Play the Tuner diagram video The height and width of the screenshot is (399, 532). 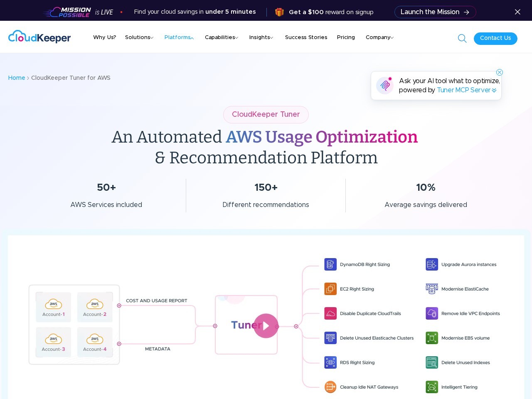[x=266, y=326]
